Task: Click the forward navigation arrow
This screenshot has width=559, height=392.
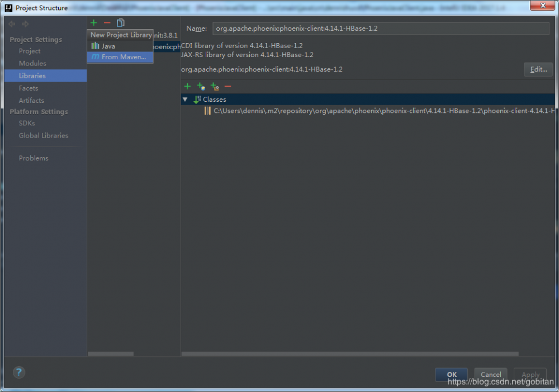Action: [x=25, y=24]
